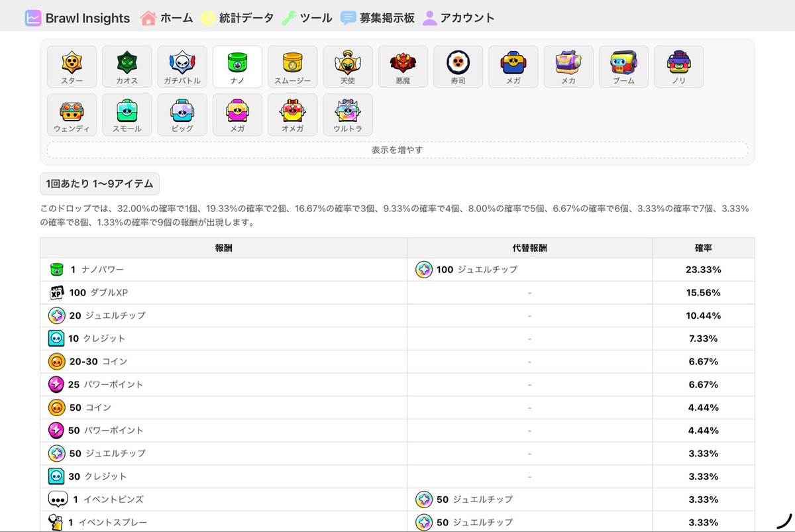Image resolution: width=795 pixels, height=532 pixels.
Task: Click 25 パワーポイント reward icon
Action: click(56, 384)
